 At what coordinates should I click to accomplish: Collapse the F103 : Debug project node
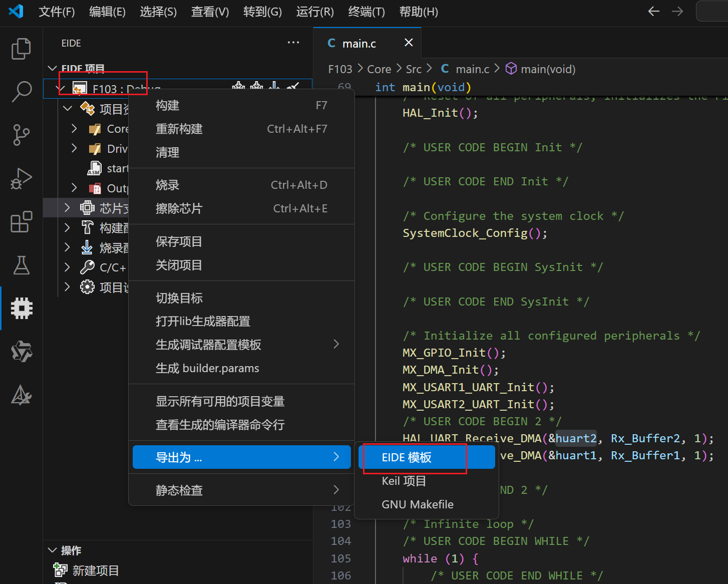(60, 89)
